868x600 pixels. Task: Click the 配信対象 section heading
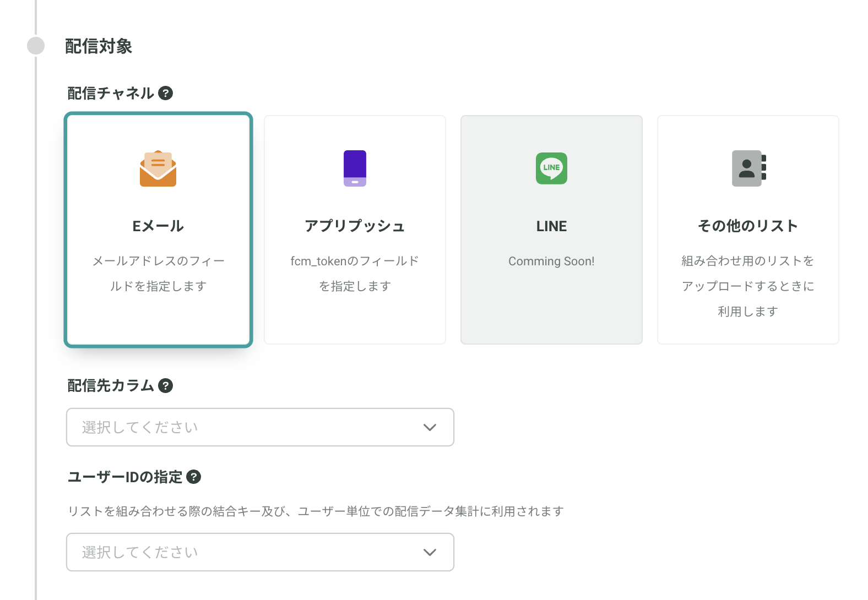[99, 46]
